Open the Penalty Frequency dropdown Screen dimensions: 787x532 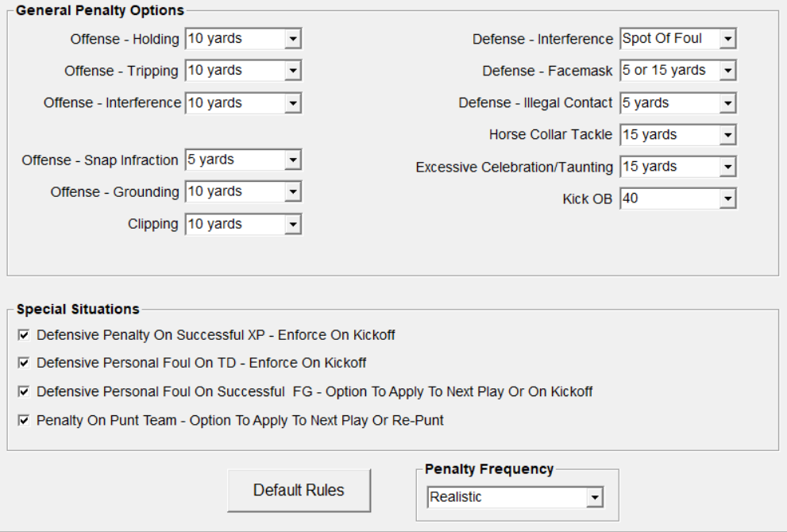[593, 498]
